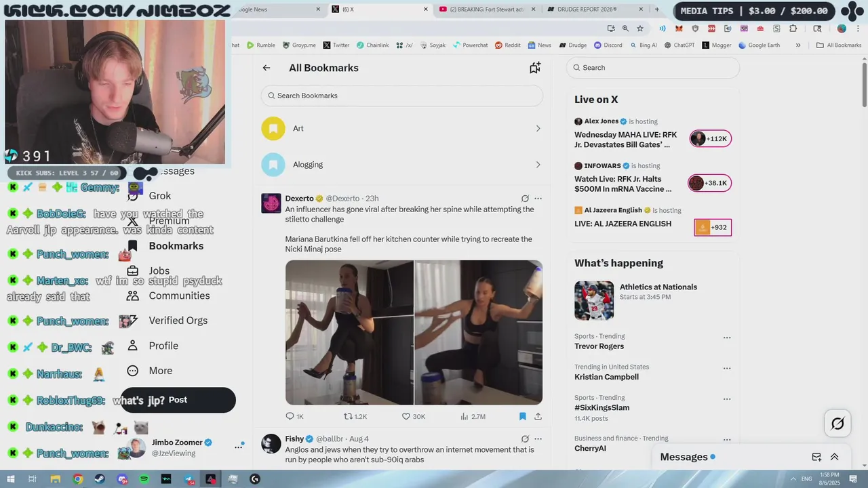The image size is (868, 488).
Task: Open Steam from the taskbar
Action: click(100, 479)
